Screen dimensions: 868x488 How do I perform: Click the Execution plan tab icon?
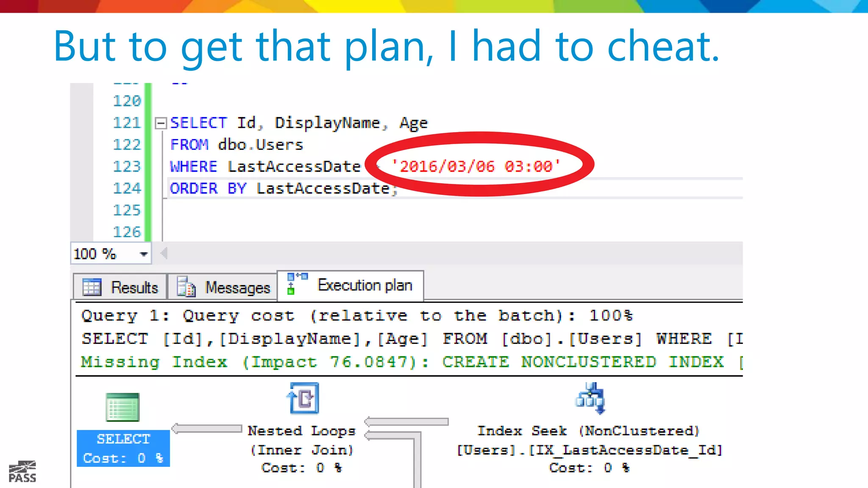click(x=297, y=283)
